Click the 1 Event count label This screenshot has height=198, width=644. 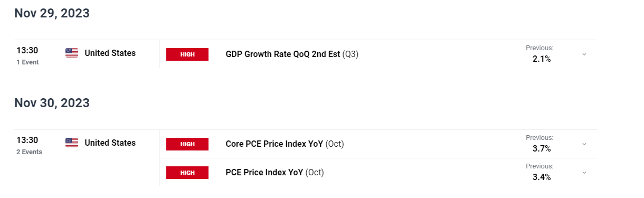click(27, 62)
